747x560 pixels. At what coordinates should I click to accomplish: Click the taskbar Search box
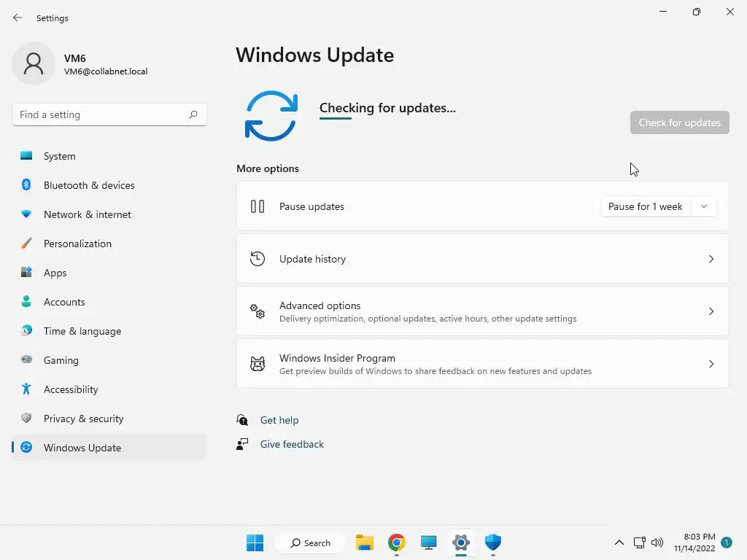point(311,542)
